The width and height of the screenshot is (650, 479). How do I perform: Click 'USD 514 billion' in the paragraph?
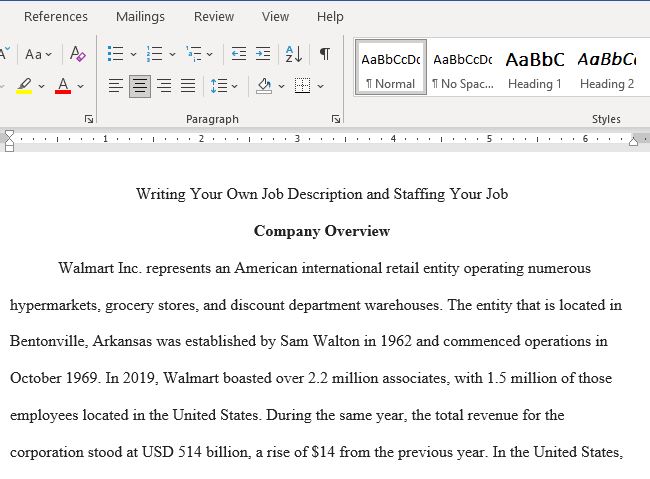coord(196,452)
